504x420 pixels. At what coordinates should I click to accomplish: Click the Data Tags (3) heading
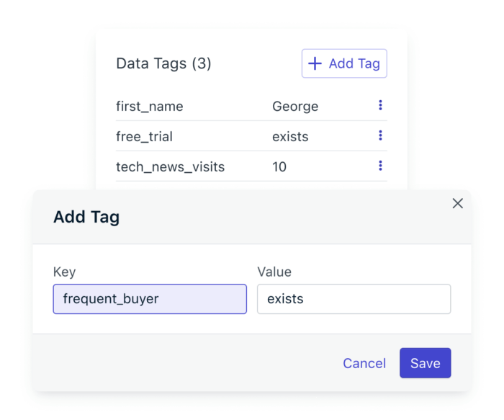click(163, 63)
